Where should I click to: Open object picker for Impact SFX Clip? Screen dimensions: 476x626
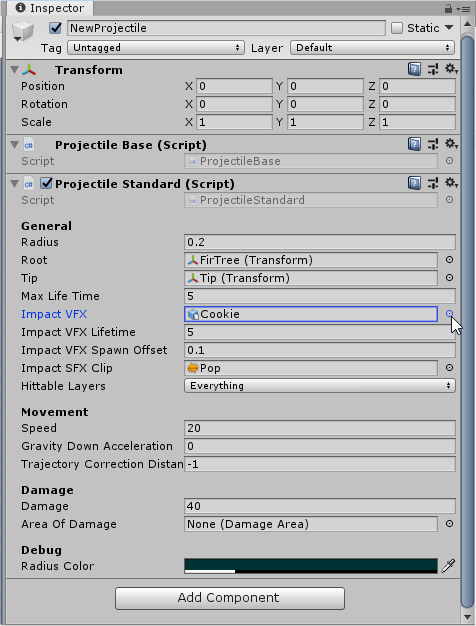tap(449, 368)
